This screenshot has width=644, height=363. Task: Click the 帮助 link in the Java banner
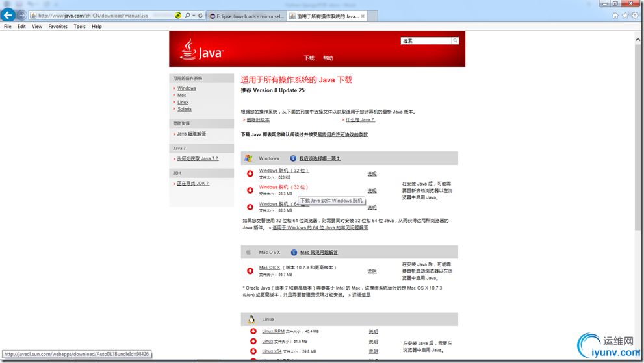coord(328,58)
